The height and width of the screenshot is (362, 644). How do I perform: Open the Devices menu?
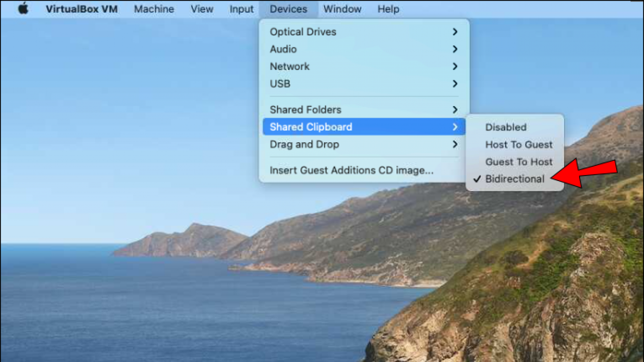(x=288, y=9)
